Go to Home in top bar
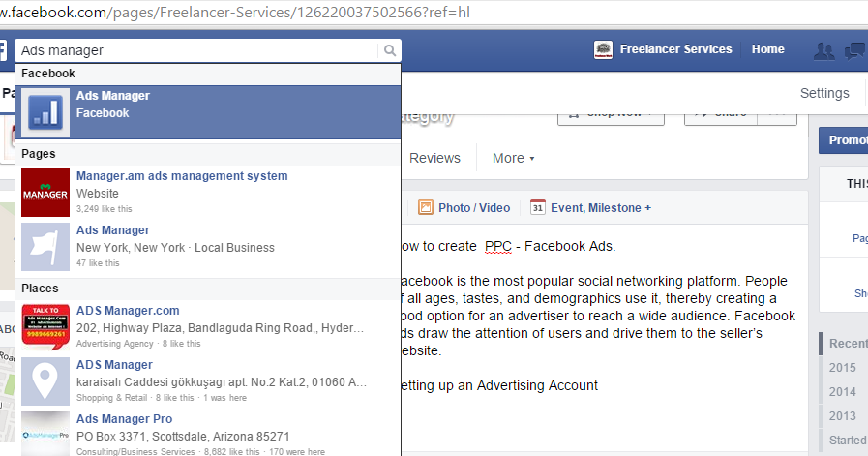 coord(767,50)
